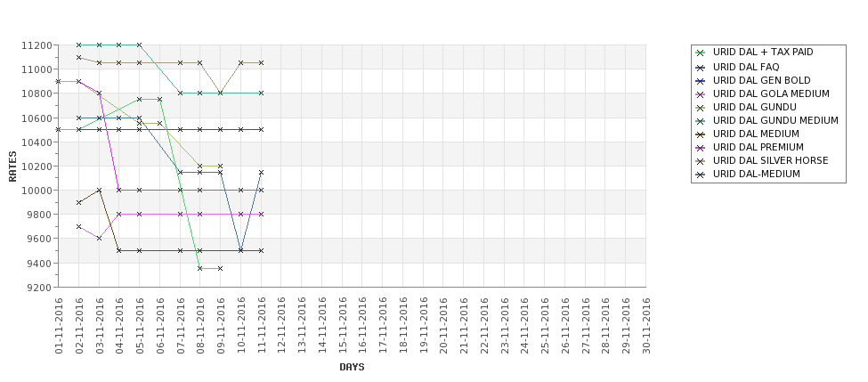Image resolution: width=868 pixels, height=382 pixels.
Task: Click the blue 9500 dip point on 10-11-2016
Action: coord(240,251)
